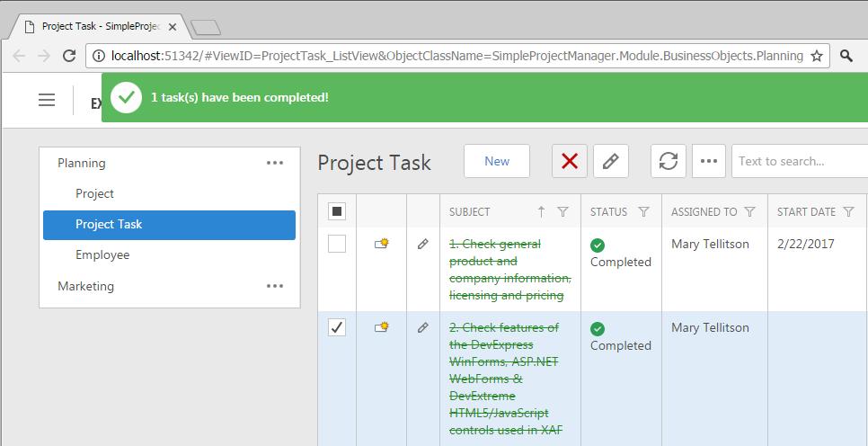Refresh the Project Task list
This screenshot has height=446, width=868.
(669, 161)
